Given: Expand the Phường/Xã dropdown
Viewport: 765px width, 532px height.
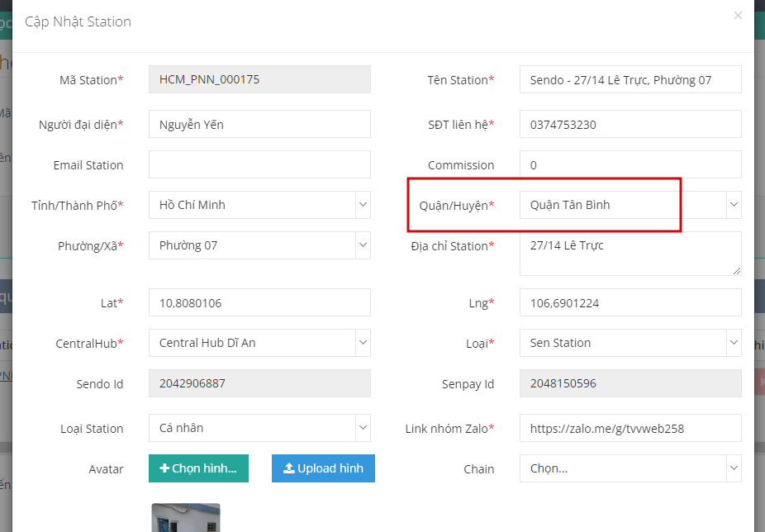Looking at the screenshot, I should coord(363,245).
